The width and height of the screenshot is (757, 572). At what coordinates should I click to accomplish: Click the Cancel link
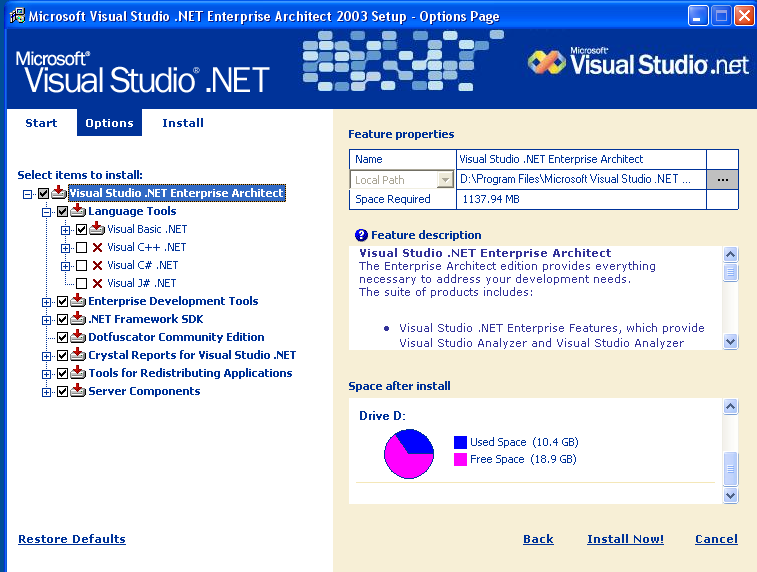[716, 539]
